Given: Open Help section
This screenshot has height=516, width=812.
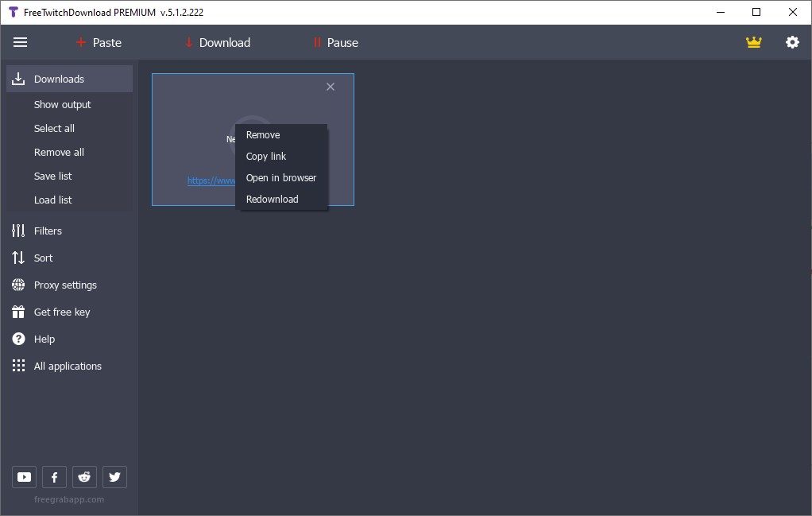Looking at the screenshot, I should click(x=33, y=339).
